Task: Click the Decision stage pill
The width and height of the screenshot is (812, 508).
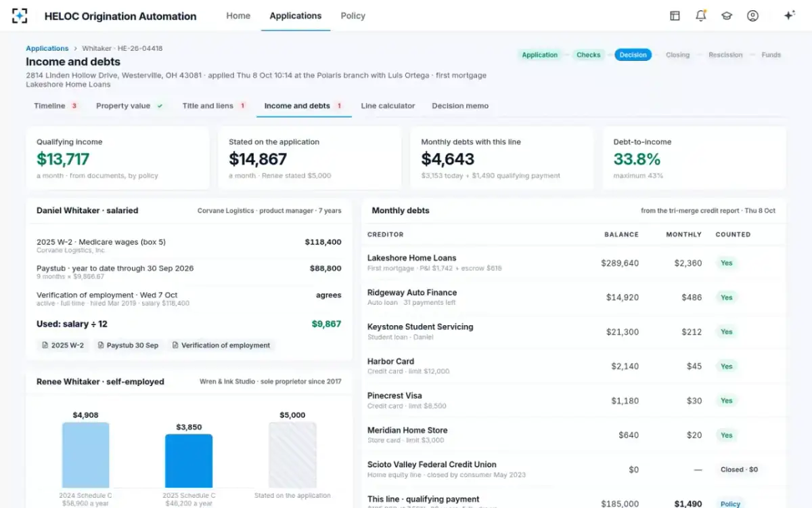Action: click(x=633, y=55)
